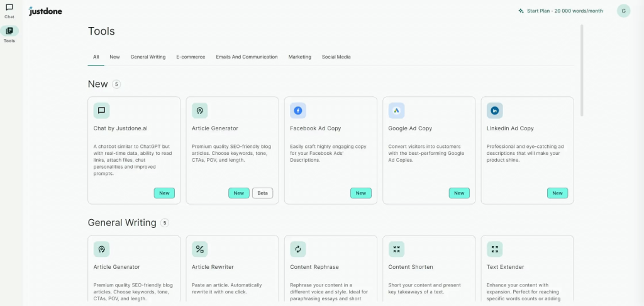Select the Emails And Communication tab

[247, 57]
